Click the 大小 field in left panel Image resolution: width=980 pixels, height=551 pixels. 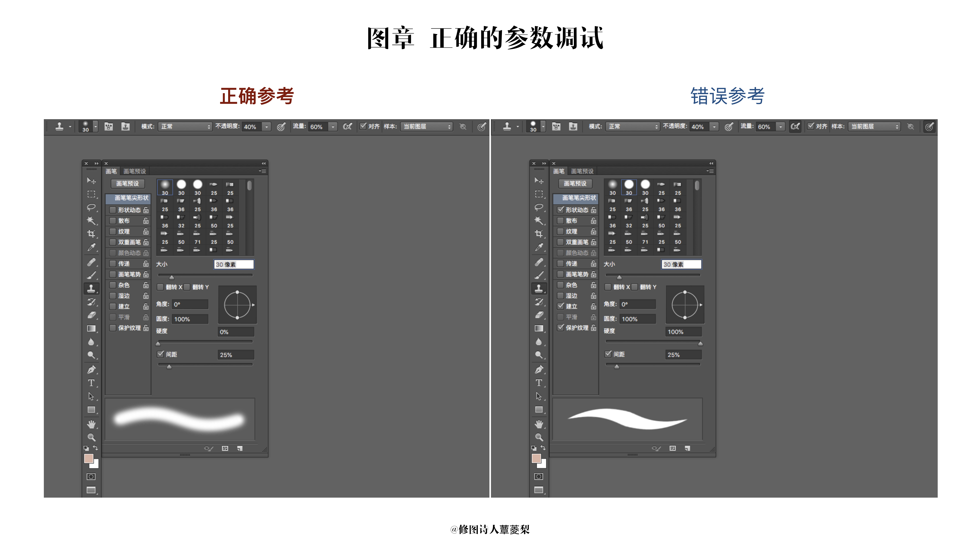pyautogui.click(x=234, y=264)
